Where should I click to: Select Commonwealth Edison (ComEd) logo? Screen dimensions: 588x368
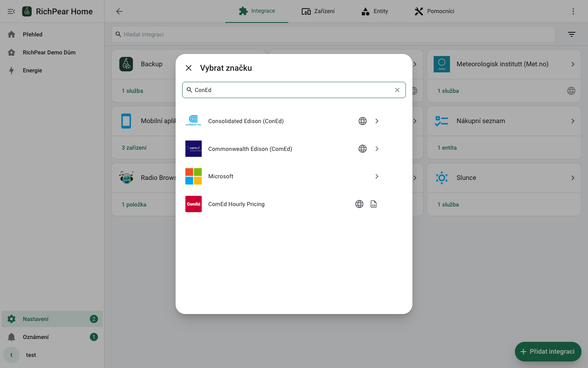[194, 149]
